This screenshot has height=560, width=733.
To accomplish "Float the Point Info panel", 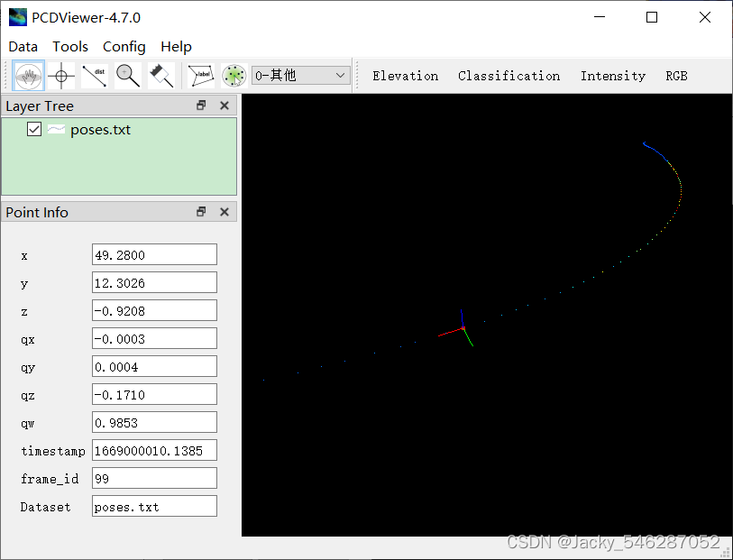I will point(201,212).
